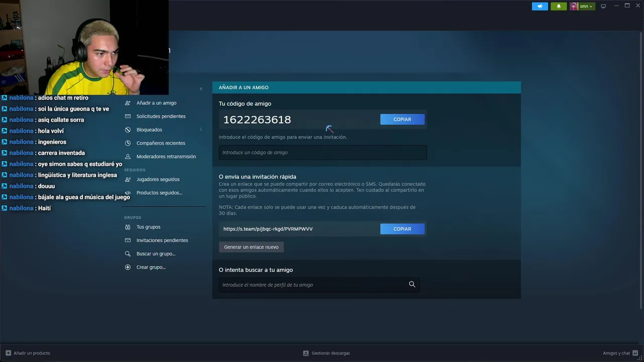The image size is (644, 362).
Task: Click the friends chat icon at bottom right
Action: point(635,353)
